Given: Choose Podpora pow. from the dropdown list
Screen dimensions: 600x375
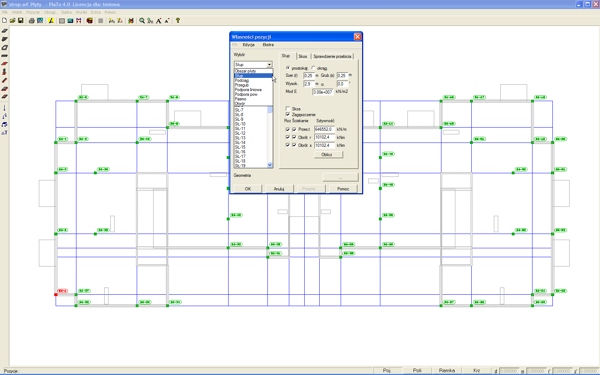Looking at the screenshot, I should (x=253, y=94).
